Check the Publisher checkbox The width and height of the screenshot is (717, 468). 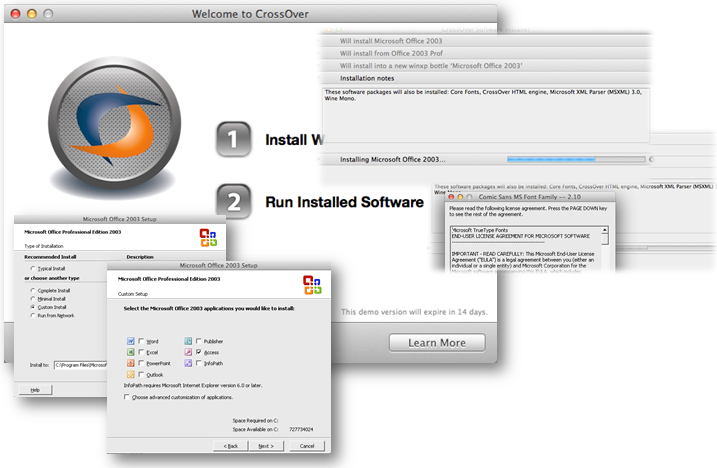(198, 341)
